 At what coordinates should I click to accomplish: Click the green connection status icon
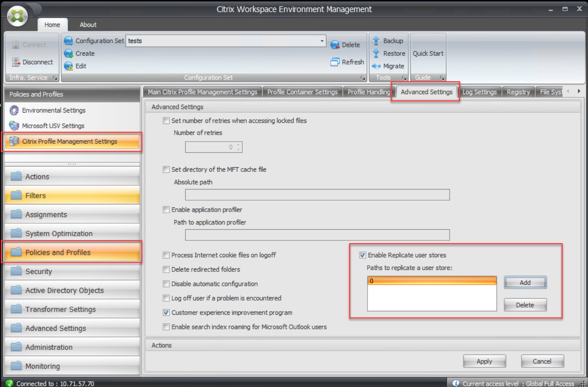coord(10,383)
